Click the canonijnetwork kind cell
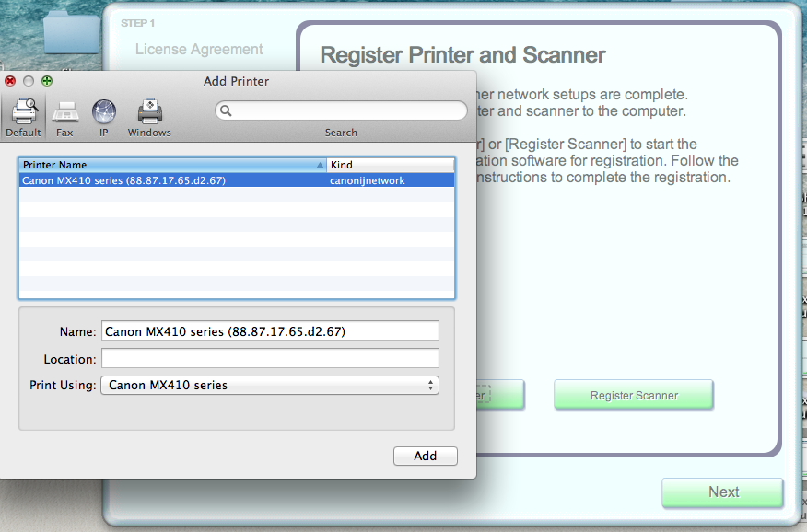The width and height of the screenshot is (807, 532). point(367,180)
